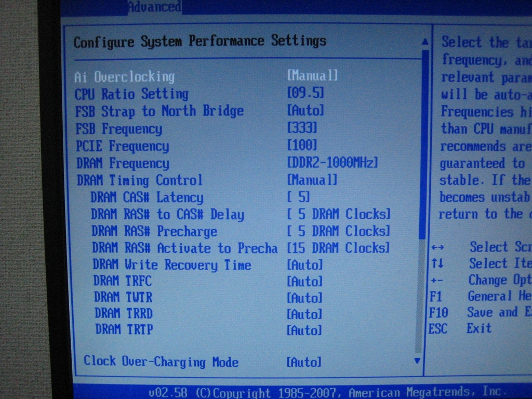
Task: Select DRAM RAS# Precharge row
Action: click(154, 231)
